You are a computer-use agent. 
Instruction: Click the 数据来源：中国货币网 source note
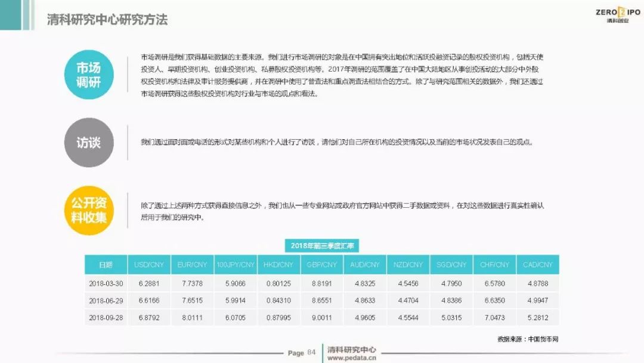pyautogui.click(x=528, y=339)
